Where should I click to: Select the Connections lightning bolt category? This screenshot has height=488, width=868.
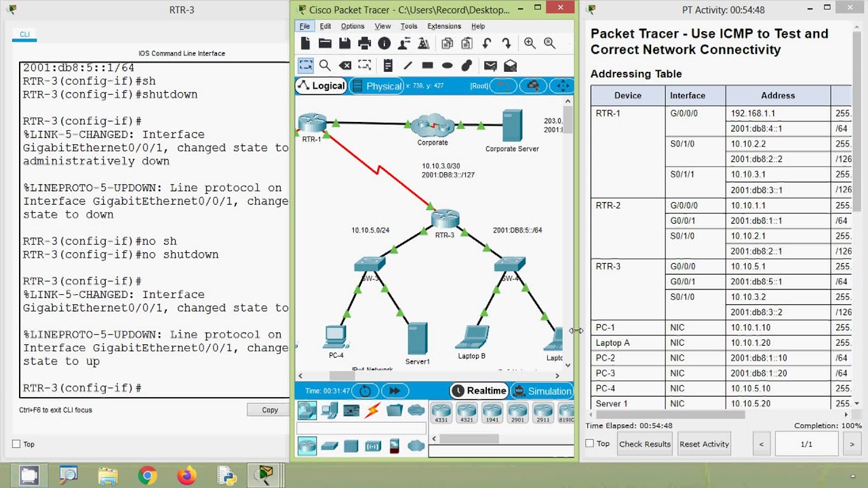point(372,410)
